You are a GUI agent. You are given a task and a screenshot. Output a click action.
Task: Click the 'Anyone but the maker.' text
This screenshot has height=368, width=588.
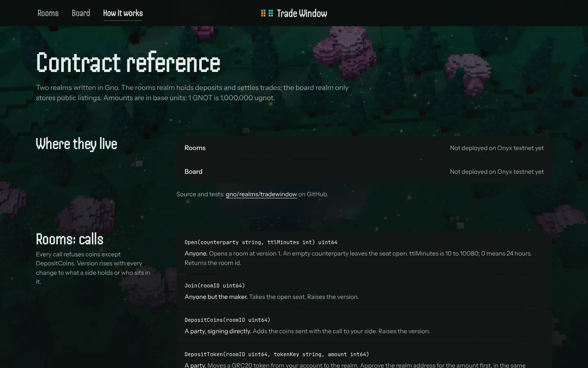point(216,297)
